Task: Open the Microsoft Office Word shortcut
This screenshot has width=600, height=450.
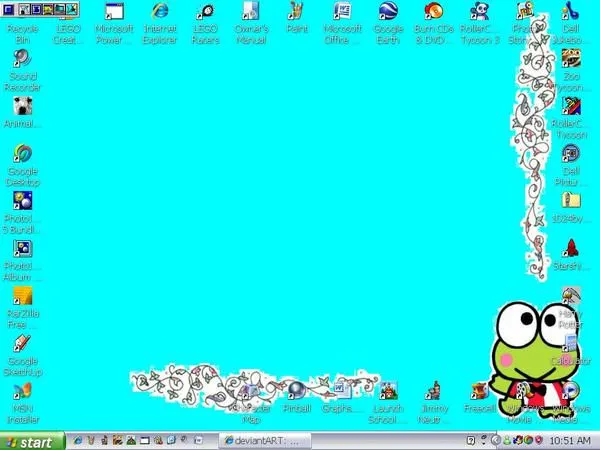Action: coord(342,11)
